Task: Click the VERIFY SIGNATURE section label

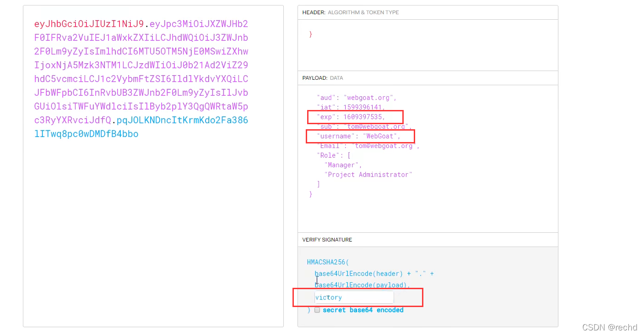Action: coord(327,240)
